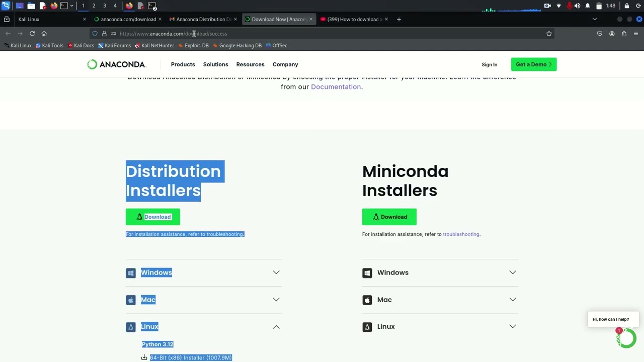Click the 'Python 3.12' text
Viewport: 644px width, 362px height.
click(x=157, y=344)
